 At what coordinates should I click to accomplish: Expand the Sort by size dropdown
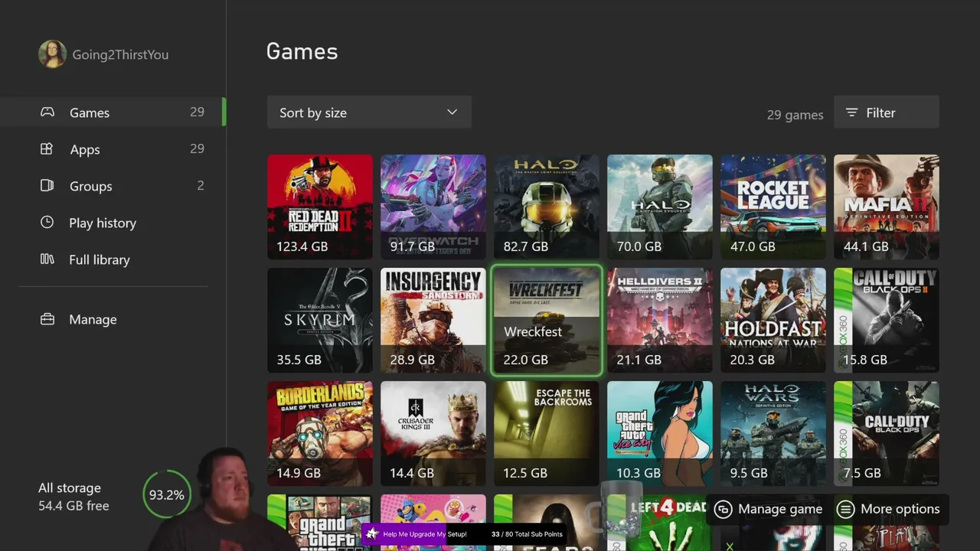tap(369, 112)
